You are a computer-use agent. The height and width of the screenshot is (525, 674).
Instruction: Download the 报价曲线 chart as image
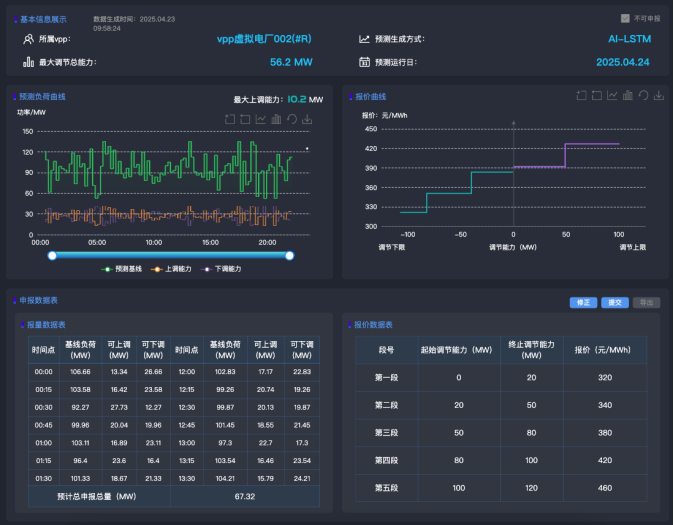point(659,96)
